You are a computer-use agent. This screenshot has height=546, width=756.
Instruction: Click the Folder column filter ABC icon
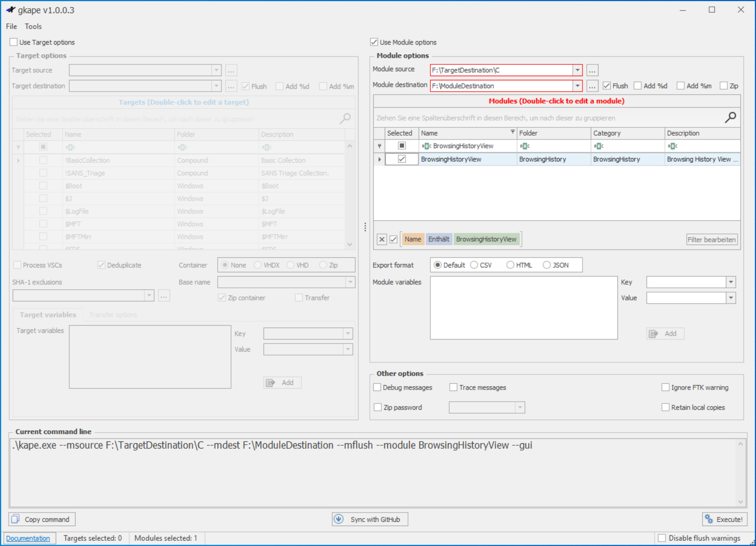(525, 146)
